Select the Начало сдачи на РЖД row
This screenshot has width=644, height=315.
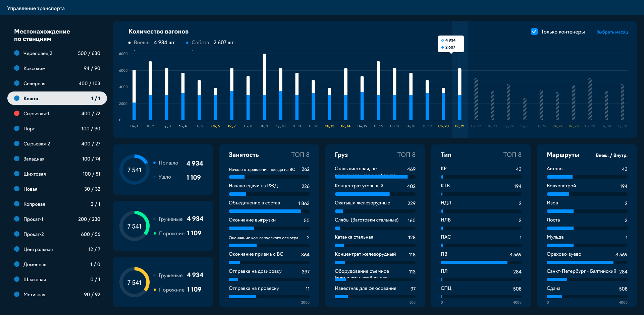[269, 189]
